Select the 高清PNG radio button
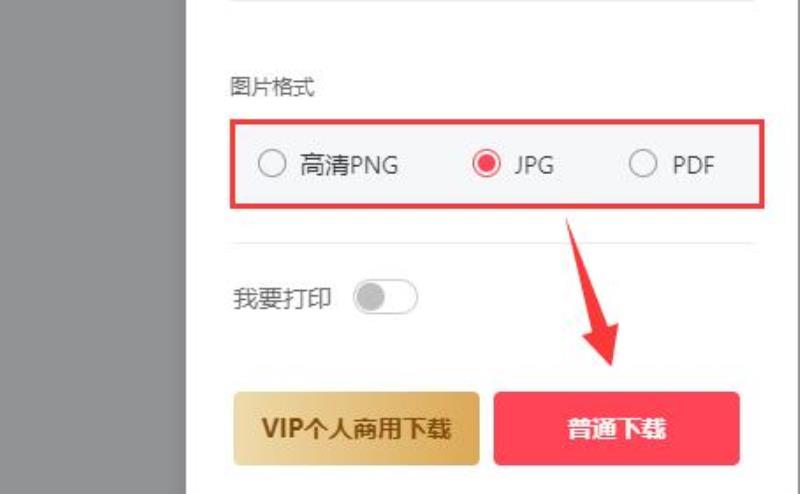The image size is (800, 494). 272,163
